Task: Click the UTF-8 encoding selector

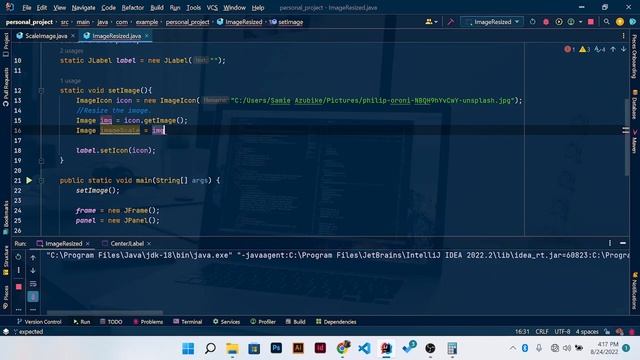Action: pos(562,332)
